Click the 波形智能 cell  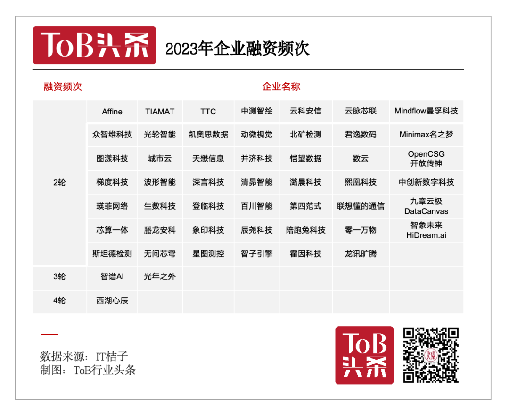pyautogui.click(x=160, y=182)
